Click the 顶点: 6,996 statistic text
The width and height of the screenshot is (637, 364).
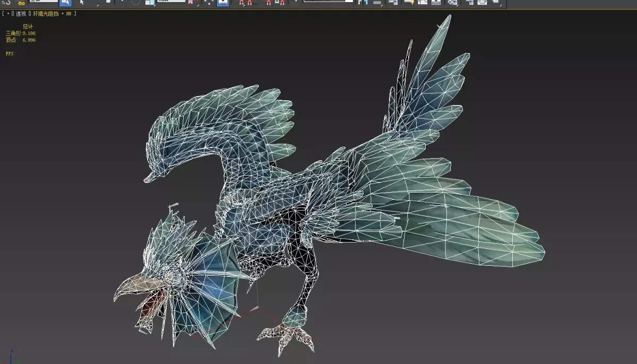pos(21,40)
